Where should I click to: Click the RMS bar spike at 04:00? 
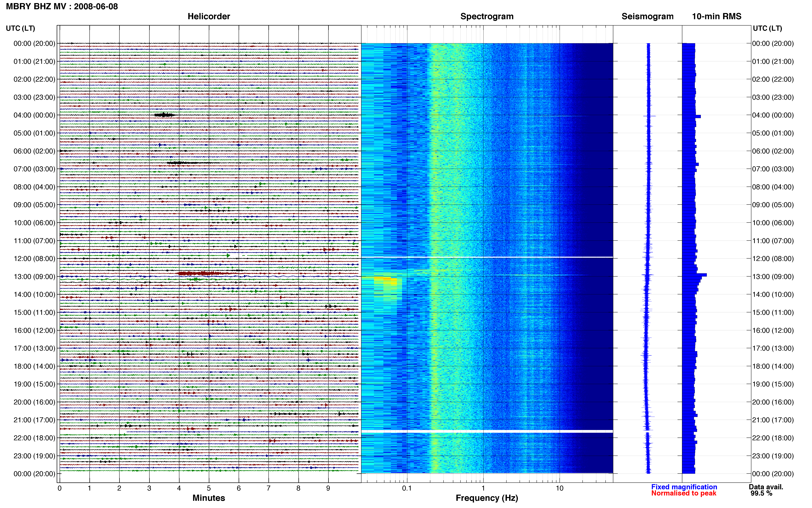click(x=691, y=116)
